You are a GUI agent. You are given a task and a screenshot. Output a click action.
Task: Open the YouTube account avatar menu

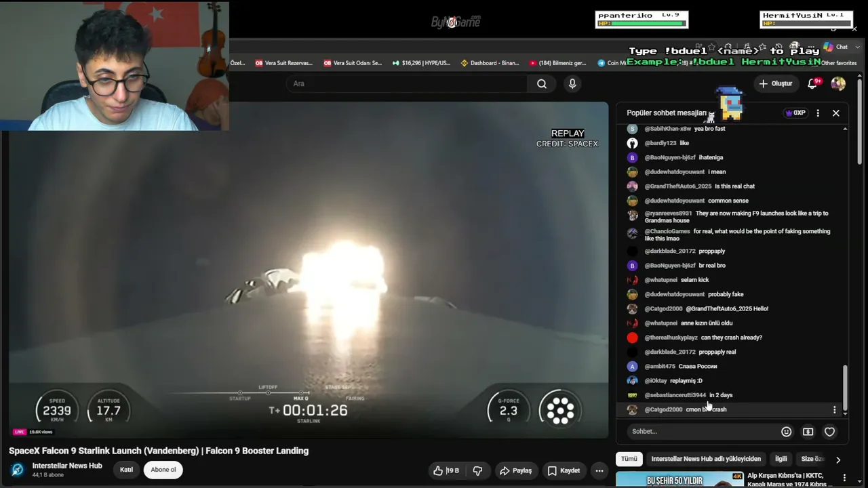tap(838, 83)
